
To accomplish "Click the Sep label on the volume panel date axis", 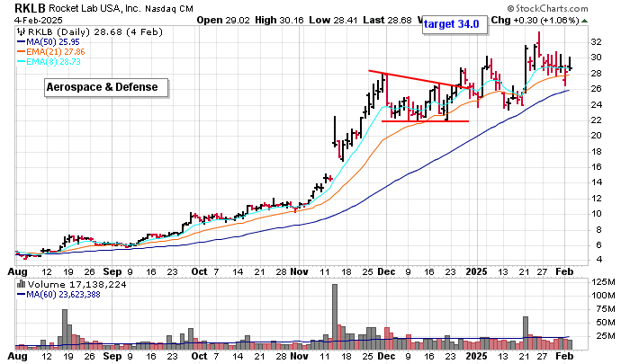I will coord(112,356).
